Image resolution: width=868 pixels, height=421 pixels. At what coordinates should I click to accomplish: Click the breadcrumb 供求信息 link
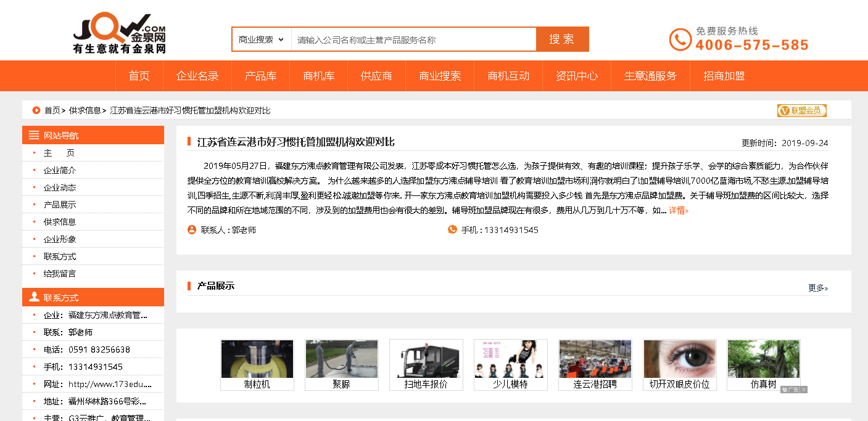coord(85,110)
